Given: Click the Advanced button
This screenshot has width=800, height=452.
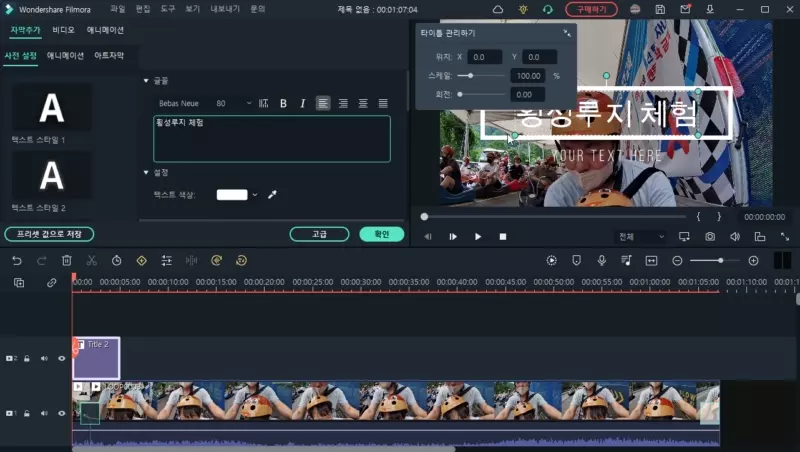Looking at the screenshot, I should 319,234.
